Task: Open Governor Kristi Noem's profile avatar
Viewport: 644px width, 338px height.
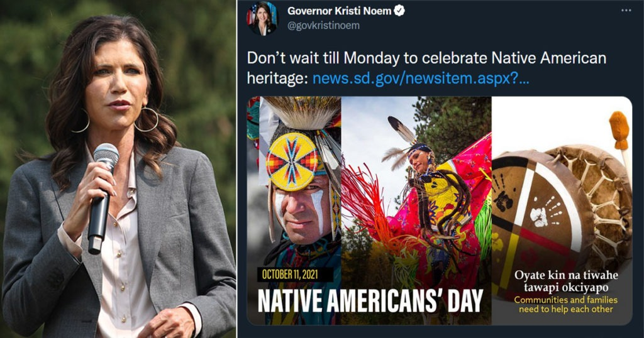Action: (262, 18)
